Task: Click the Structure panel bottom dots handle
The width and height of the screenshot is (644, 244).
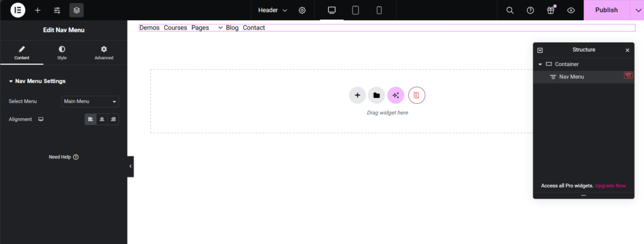Action: (x=584, y=196)
